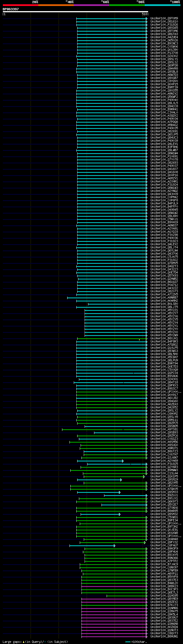Click UniRef100_B9ZUJ1 label
This screenshot has height=644, width=183.
pyautogui.click(x=164, y=495)
